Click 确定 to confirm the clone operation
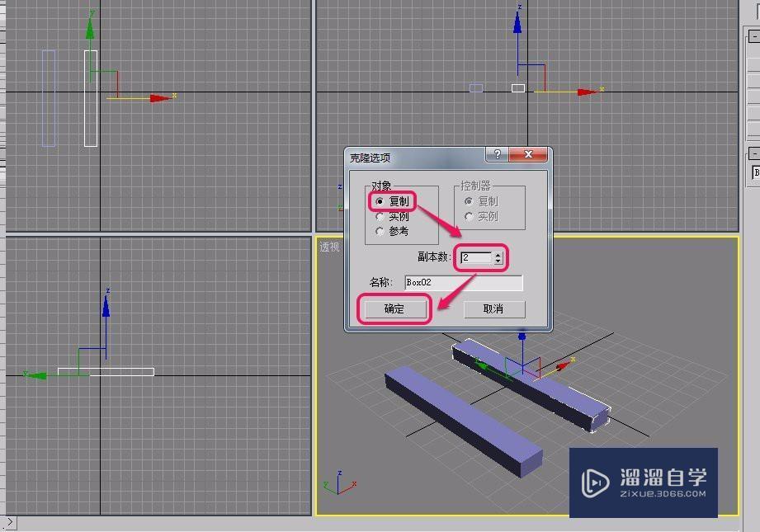760x532 pixels. [x=394, y=308]
